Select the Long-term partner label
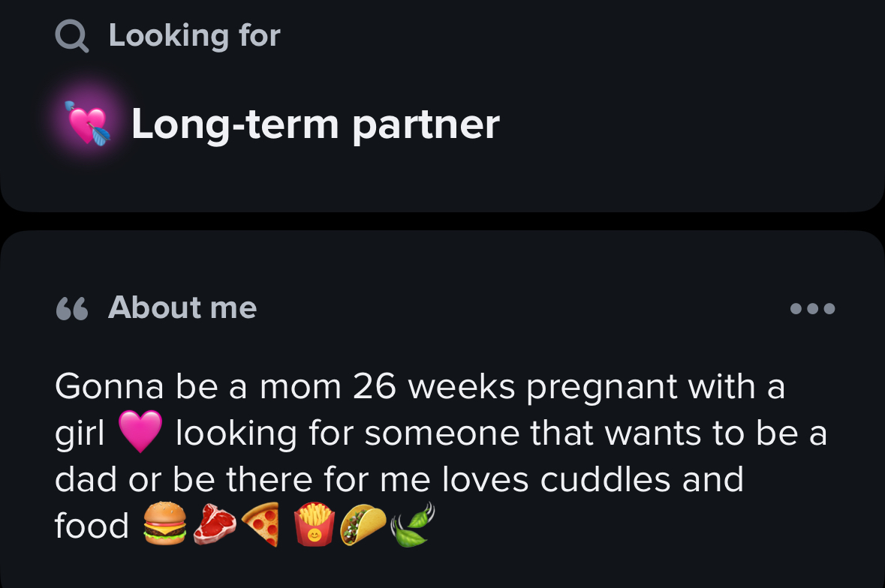This screenshot has height=588, width=885. pos(315,124)
